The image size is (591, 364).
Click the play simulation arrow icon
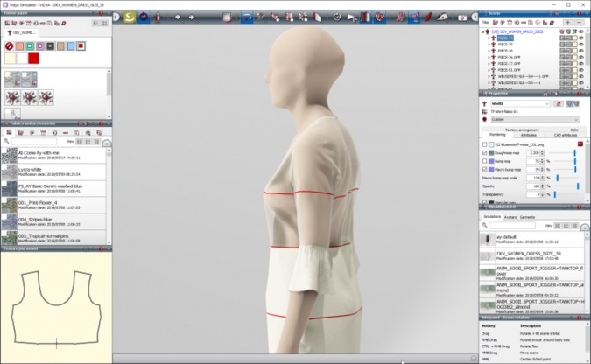[350, 17]
